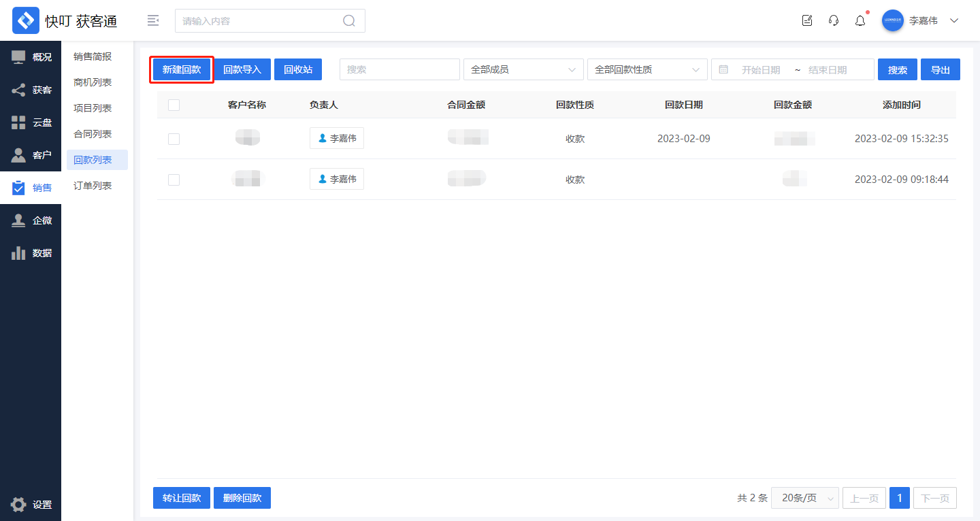This screenshot has width=980, height=521.
Task: Click the 回款性质 column header
Action: (x=575, y=105)
